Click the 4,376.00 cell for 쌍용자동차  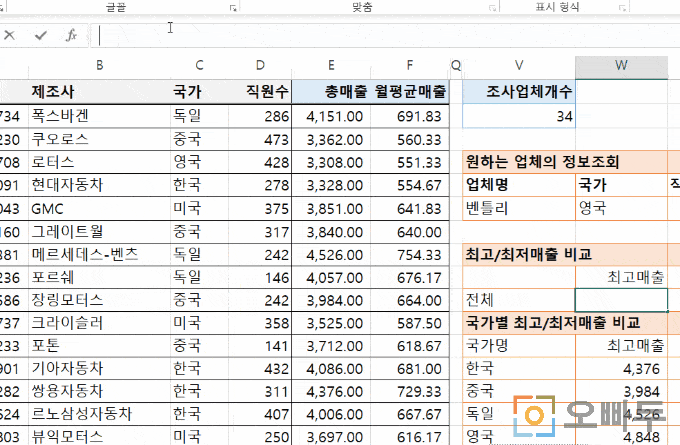[x=331, y=391]
